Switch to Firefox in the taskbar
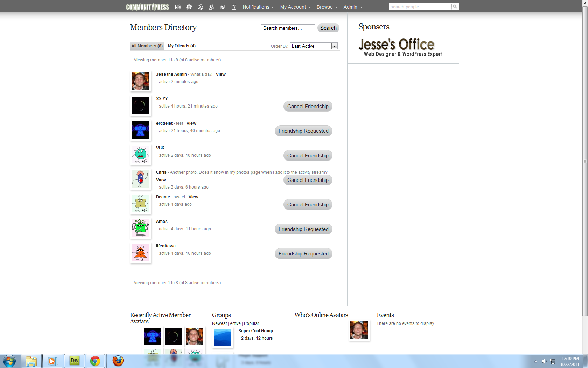 (118, 361)
